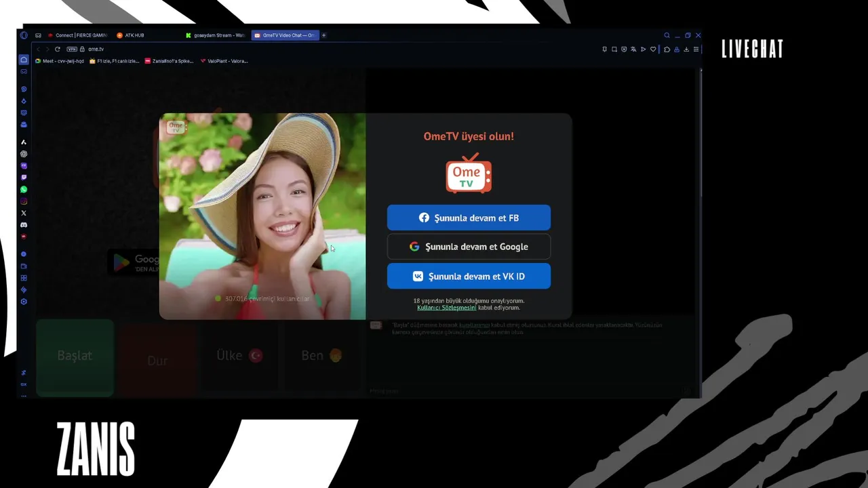Open the page translate icon
Viewport: 868px width, 488px height.
(x=633, y=49)
